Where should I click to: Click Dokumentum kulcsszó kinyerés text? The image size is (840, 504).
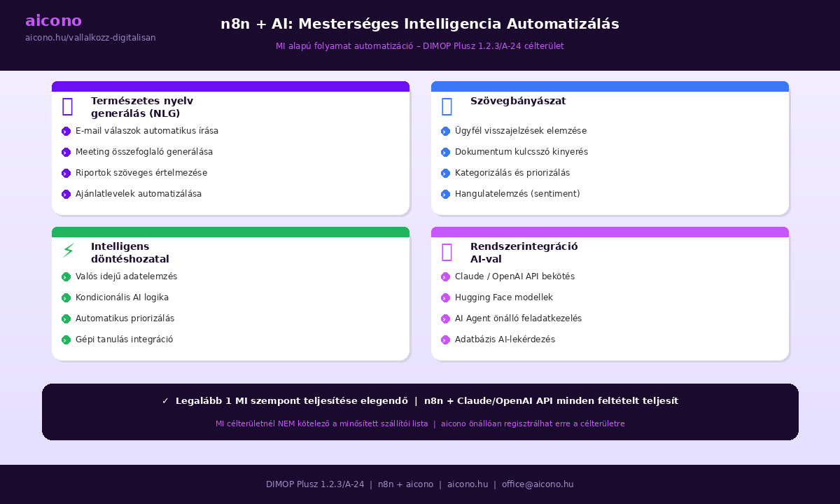click(x=521, y=152)
